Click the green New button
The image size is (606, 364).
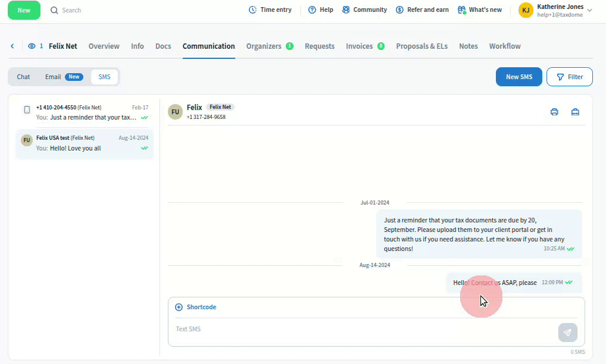point(24,10)
